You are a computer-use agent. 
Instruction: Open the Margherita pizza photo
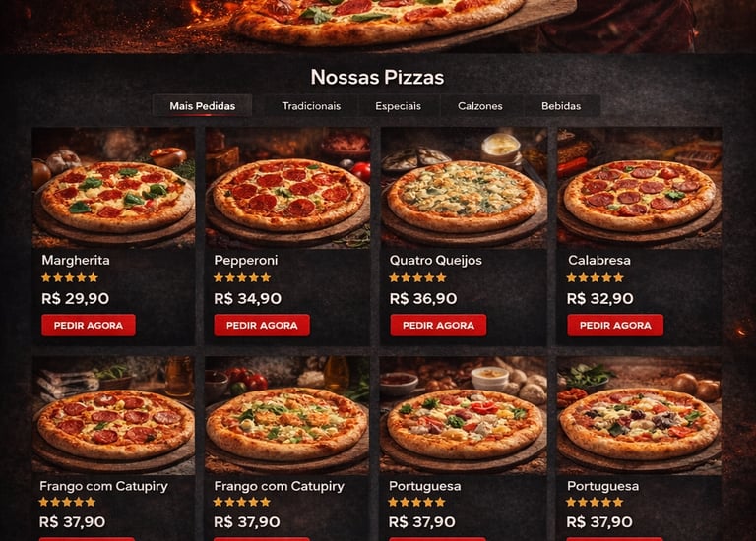(114, 188)
